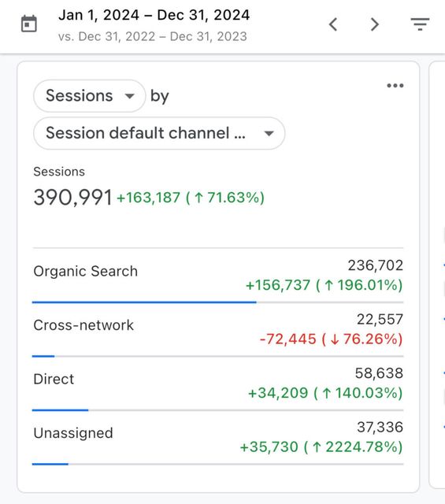Open the Session default channel dropdown
The width and height of the screenshot is (445, 504).
click(x=159, y=133)
